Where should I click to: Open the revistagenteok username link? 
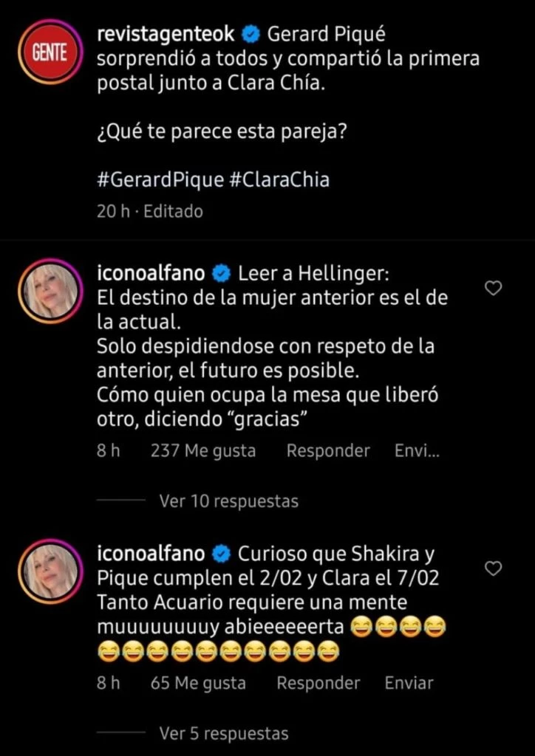[x=166, y=34]
